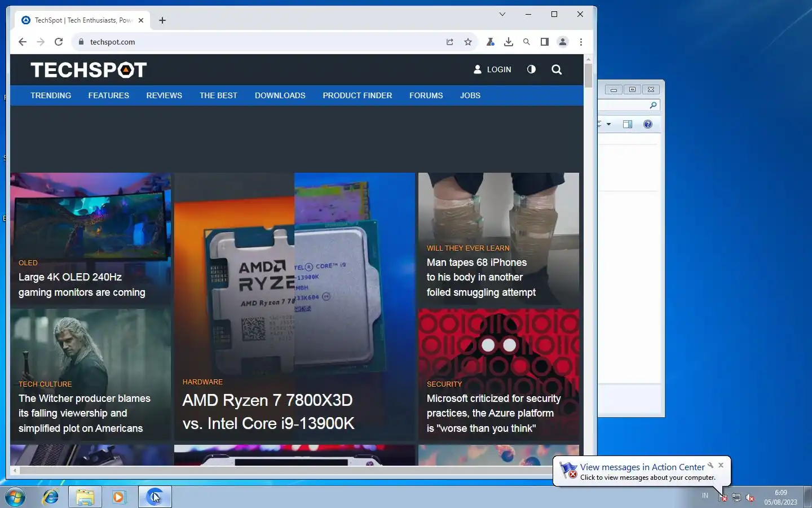
Task: Click the OLED category label
Action: pyautogui.click(x=28, y=263)
